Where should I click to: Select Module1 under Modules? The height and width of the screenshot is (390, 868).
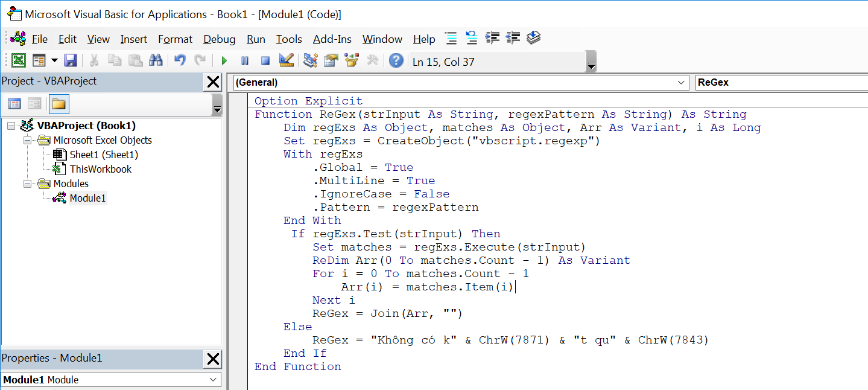[87, 197]
